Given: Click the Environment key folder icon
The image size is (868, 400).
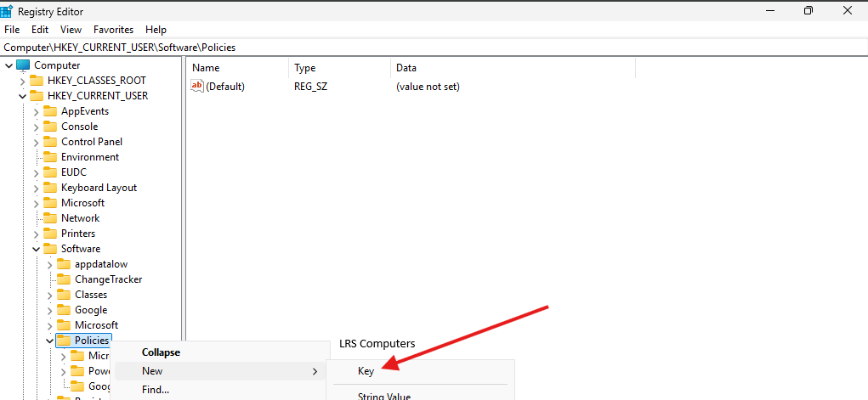Looking at the screenshot, I should tap(50, 157).
